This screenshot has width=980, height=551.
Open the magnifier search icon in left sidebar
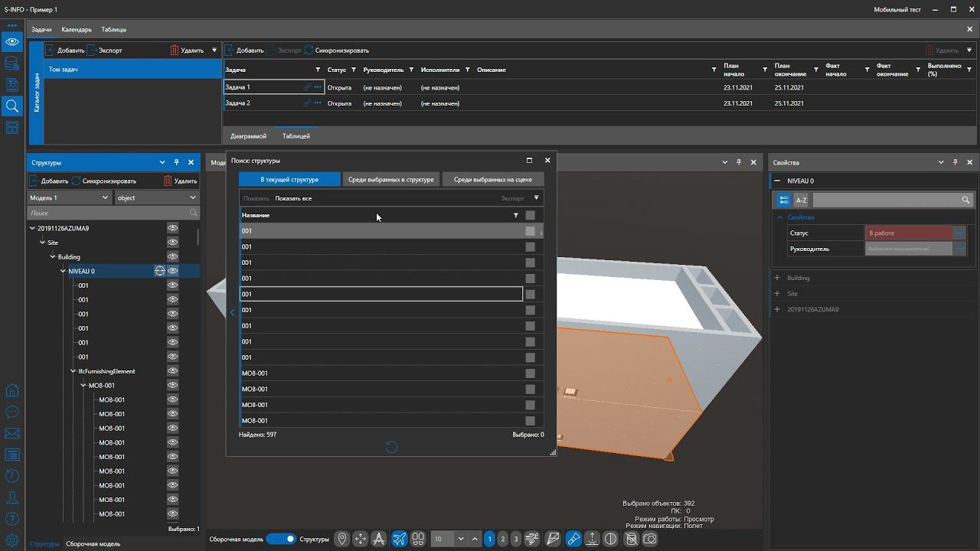coord(11,106)
